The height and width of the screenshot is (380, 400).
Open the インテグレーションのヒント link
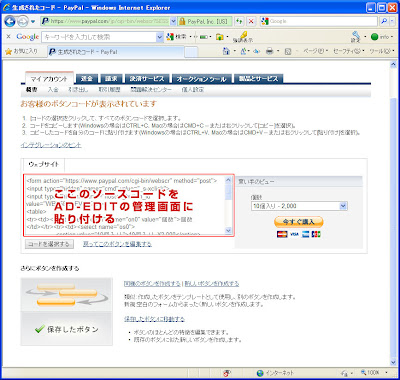click(51, 145)
